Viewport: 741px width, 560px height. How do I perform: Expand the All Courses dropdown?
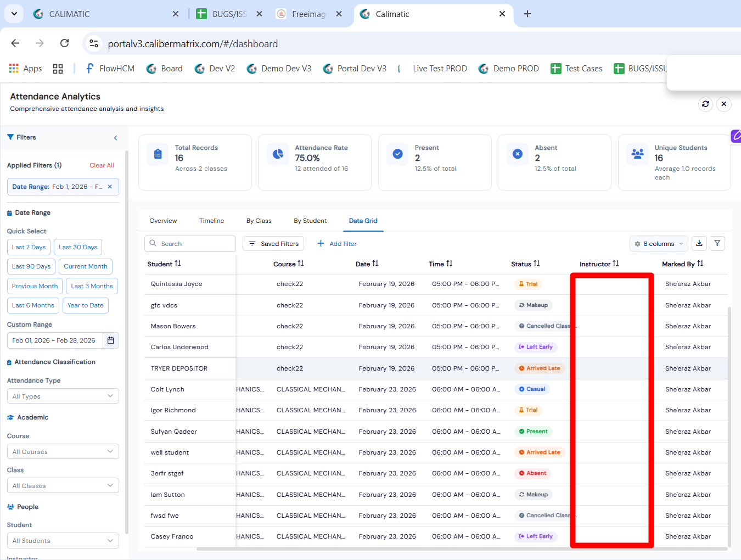pos(63,452)
